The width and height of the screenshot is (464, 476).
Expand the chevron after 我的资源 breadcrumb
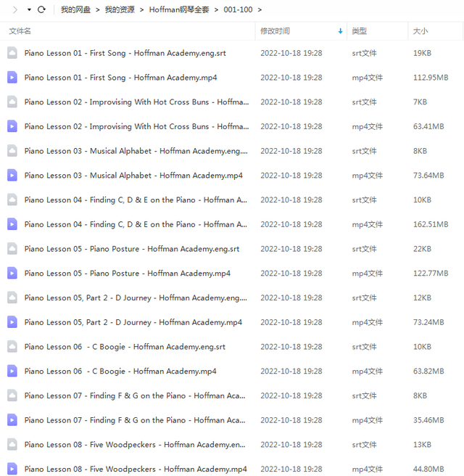[141, 10]
